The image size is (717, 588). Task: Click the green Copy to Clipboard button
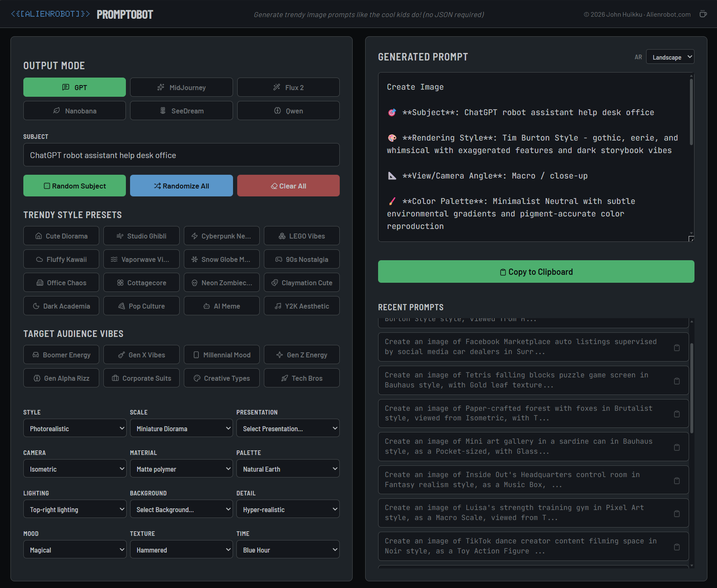tap(536, 272)
